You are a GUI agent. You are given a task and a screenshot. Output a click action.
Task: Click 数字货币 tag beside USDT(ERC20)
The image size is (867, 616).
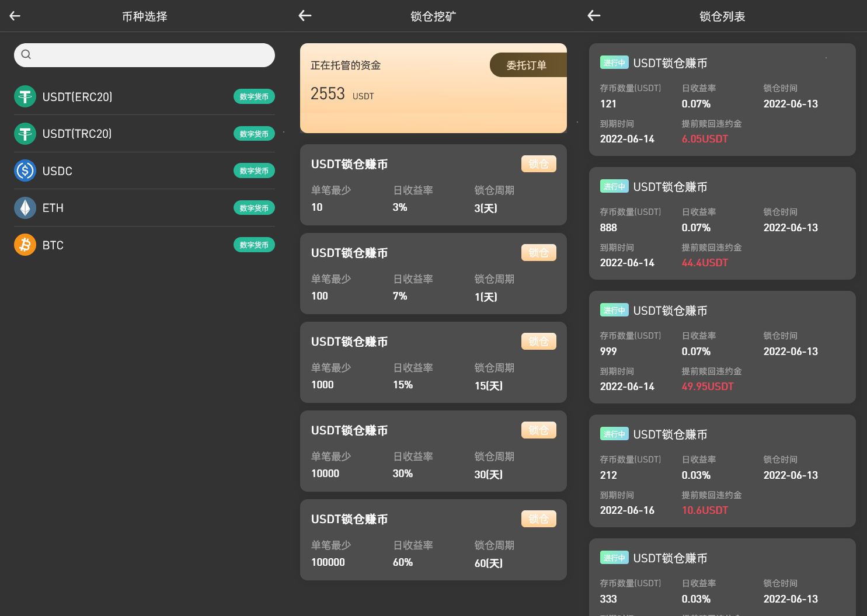pyautogui.click(x=254, y=96)
